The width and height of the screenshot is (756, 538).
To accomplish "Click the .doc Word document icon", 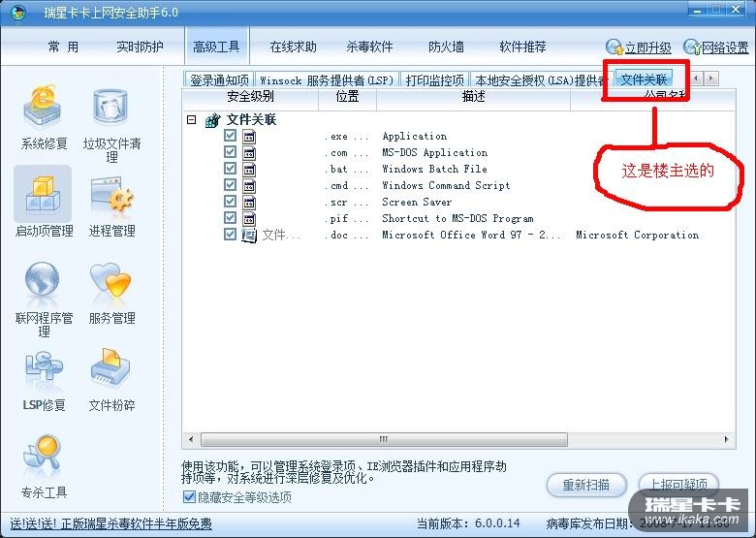I will pos(249,236).
